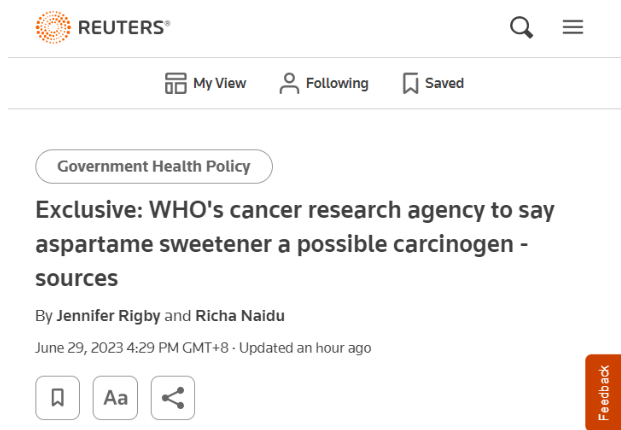Open the Government Health Policy topic tag
Screen dimensions: 621x430
pyautogui.click(x=154, y=166)
